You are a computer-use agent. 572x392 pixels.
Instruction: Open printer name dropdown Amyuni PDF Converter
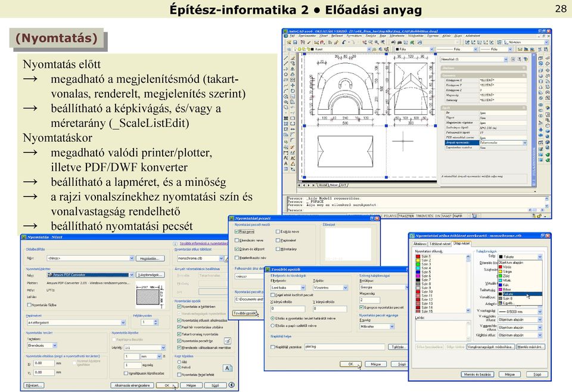[x=132, y=275]
